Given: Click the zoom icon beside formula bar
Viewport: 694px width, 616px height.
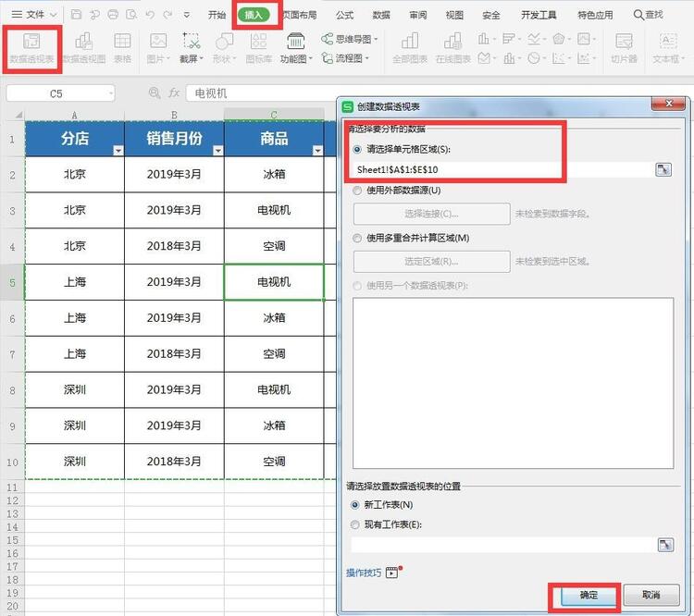Looking at the screenshot, I should click(154, 92).
